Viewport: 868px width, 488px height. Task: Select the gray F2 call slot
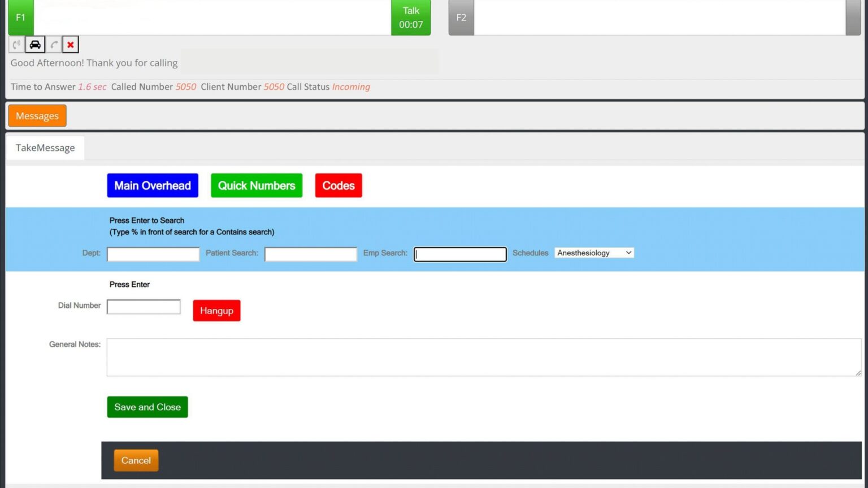461,17
